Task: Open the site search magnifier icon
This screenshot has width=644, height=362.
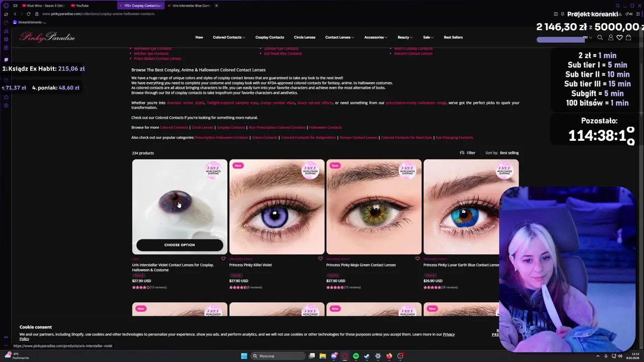Action: 600,37
